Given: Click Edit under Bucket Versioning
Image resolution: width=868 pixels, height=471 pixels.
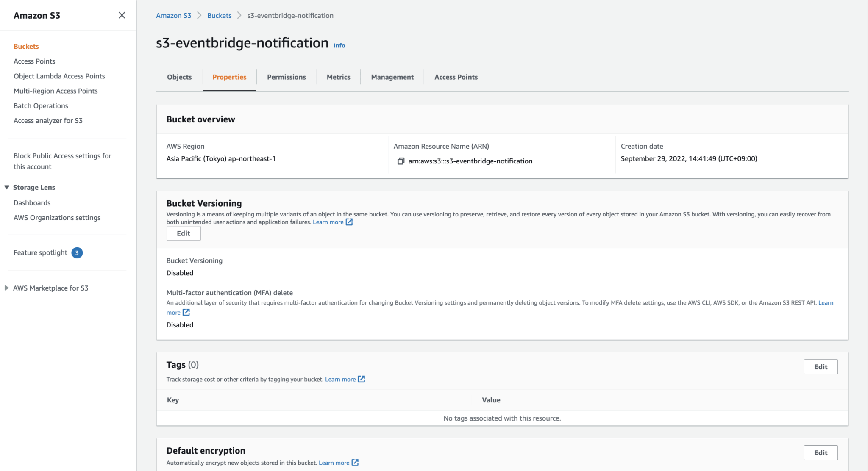Looking at the screenshot, I should tap(183, 233).
